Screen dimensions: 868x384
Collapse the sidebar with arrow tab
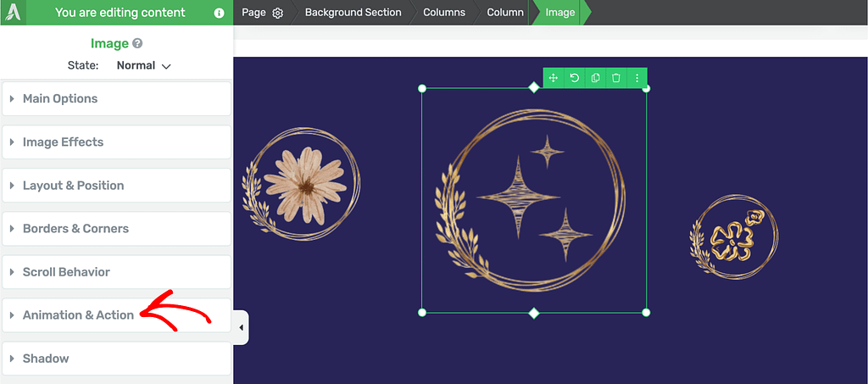[x=241, y=327]
